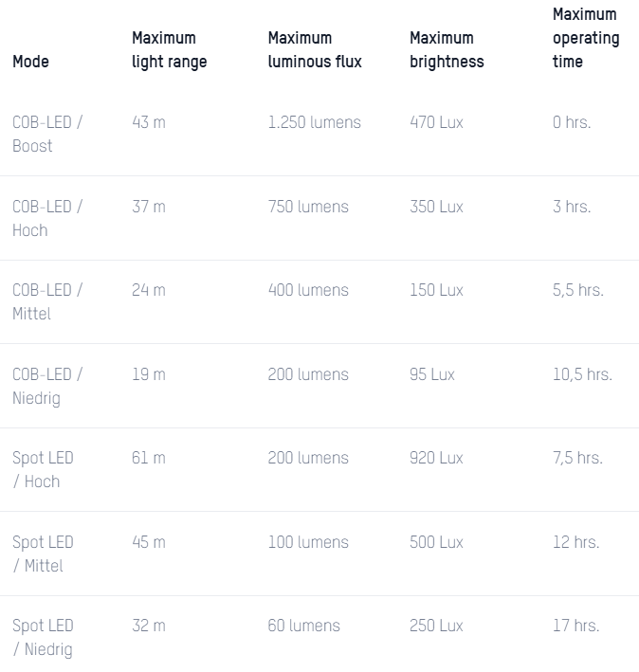
Task: Click the Maximum luminous flux header
Action: click(x=315, y=49)
